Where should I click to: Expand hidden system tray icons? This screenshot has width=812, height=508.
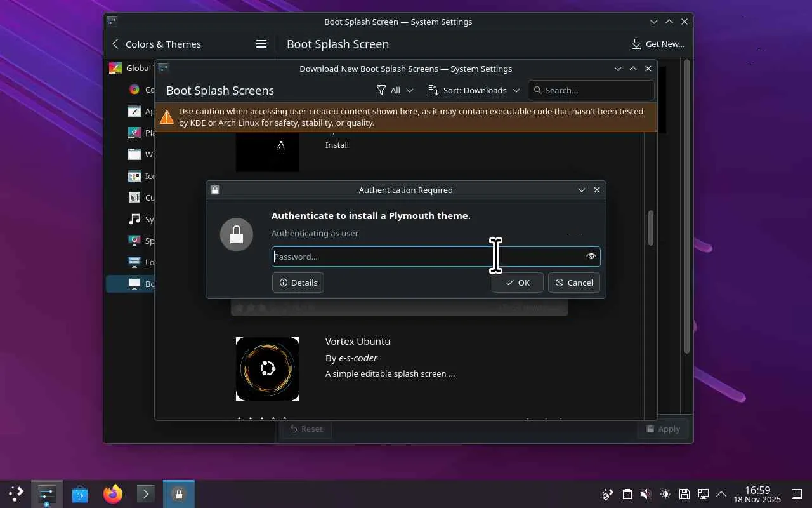[721, 494]
